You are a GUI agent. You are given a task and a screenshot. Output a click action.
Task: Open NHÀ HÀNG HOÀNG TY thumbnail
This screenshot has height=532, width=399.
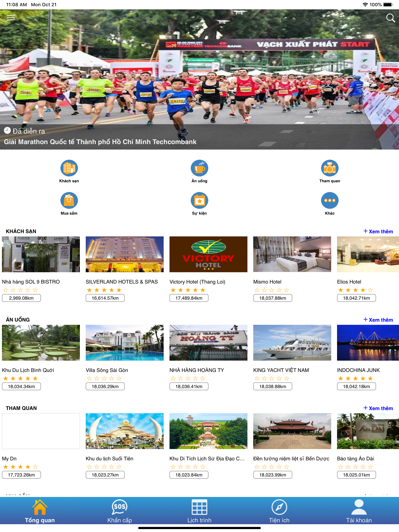[x=208, y=343]
